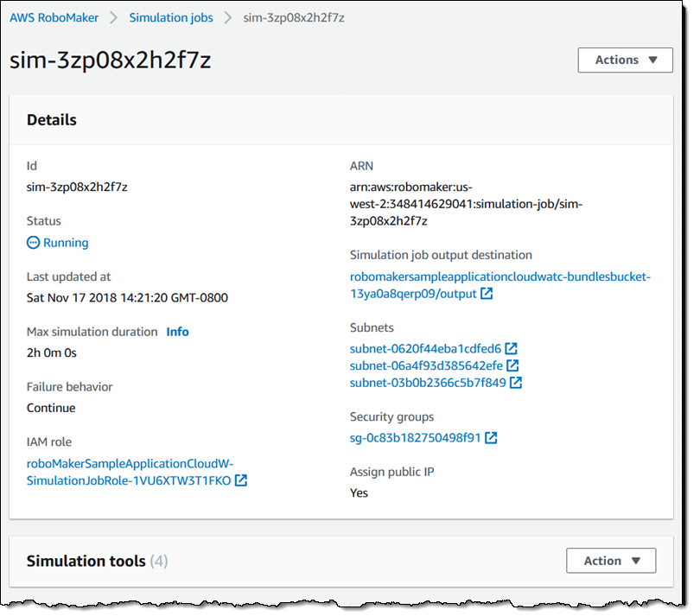Click the Simulation tools section header
This screenshot has height=616, width=700.
coord(86,562)
